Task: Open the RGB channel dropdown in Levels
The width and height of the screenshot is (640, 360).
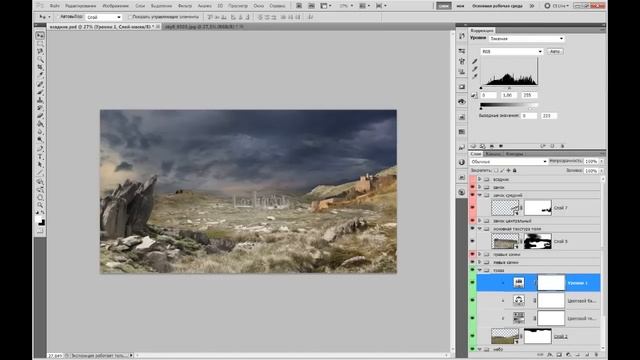Action: 512,51
